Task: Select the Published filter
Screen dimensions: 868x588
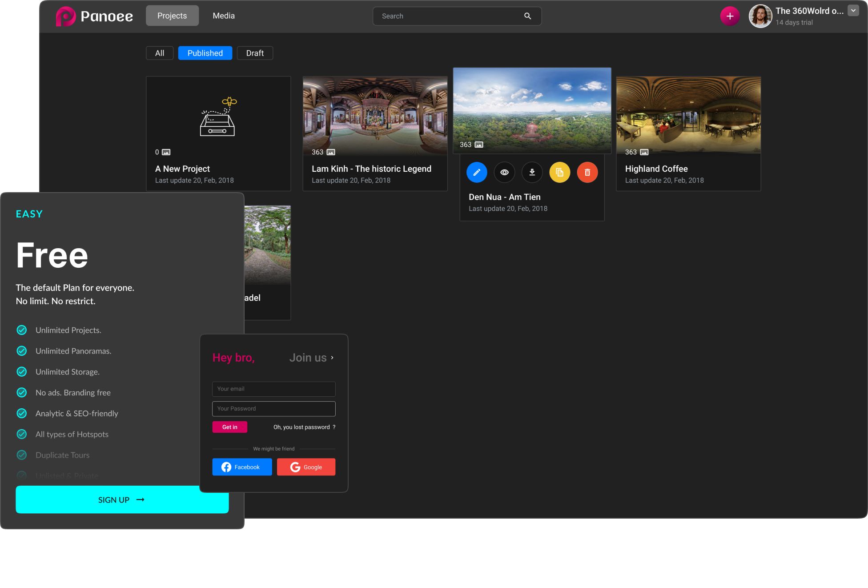Action: pos(205,53)
